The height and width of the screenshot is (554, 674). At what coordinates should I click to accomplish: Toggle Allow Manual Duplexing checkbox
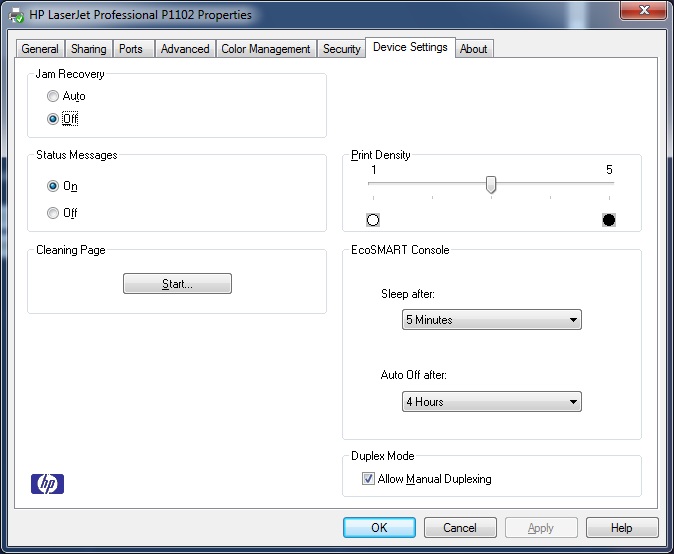(x=368, y=478)
